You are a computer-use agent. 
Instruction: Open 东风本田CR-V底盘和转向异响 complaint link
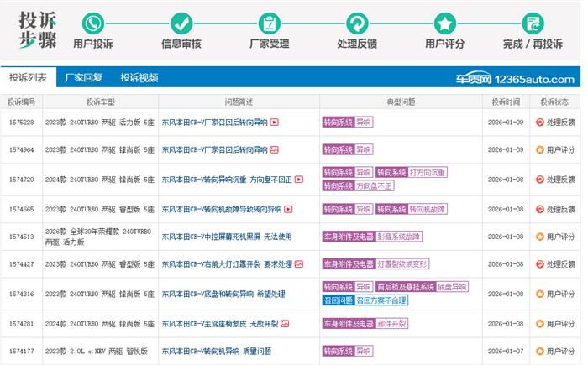click(x=223, y=294)
